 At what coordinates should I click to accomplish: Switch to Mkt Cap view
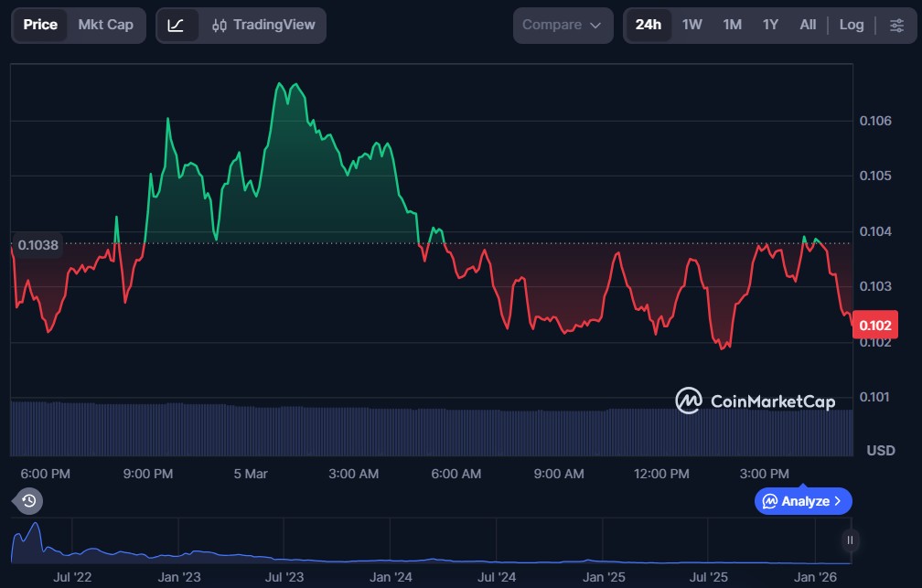pos(105,26)
